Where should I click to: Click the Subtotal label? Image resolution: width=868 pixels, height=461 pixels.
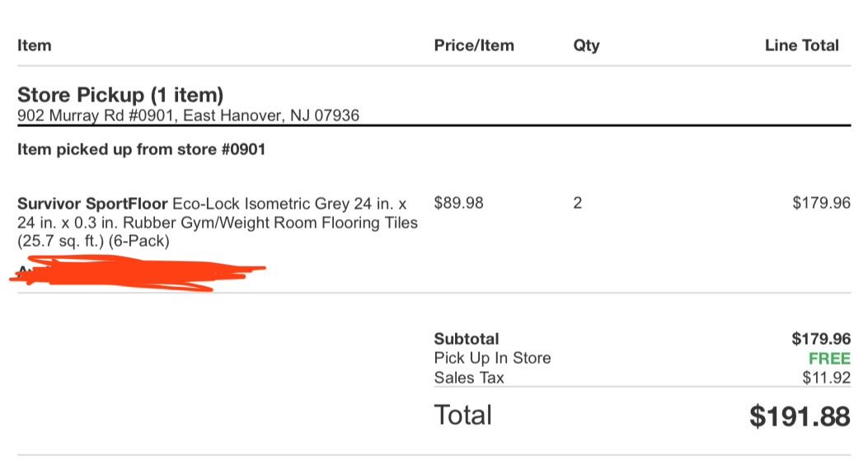pos(466,339)
